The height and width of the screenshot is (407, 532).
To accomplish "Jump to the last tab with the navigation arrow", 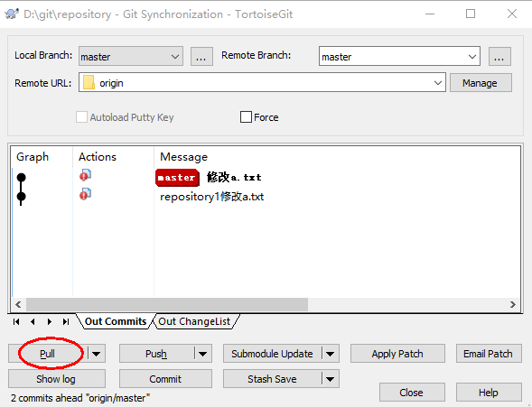I will pos(66,321).
